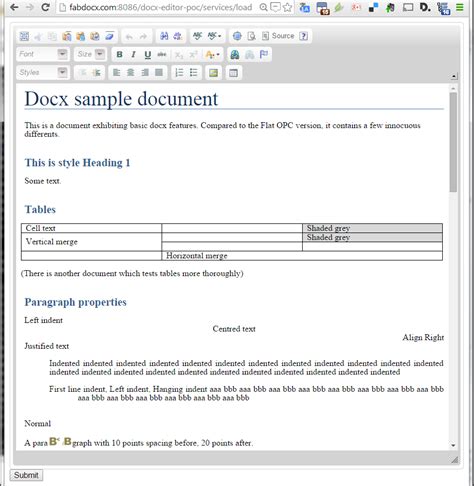Click the Anchor flag icon
The width and height of the screenshot is (474, 486).
point(263,54)
